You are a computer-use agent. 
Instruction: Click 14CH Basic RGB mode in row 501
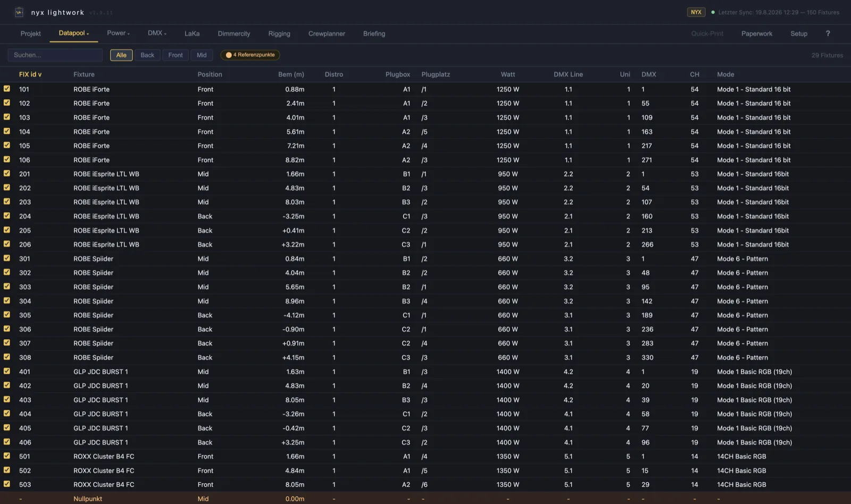741,457
